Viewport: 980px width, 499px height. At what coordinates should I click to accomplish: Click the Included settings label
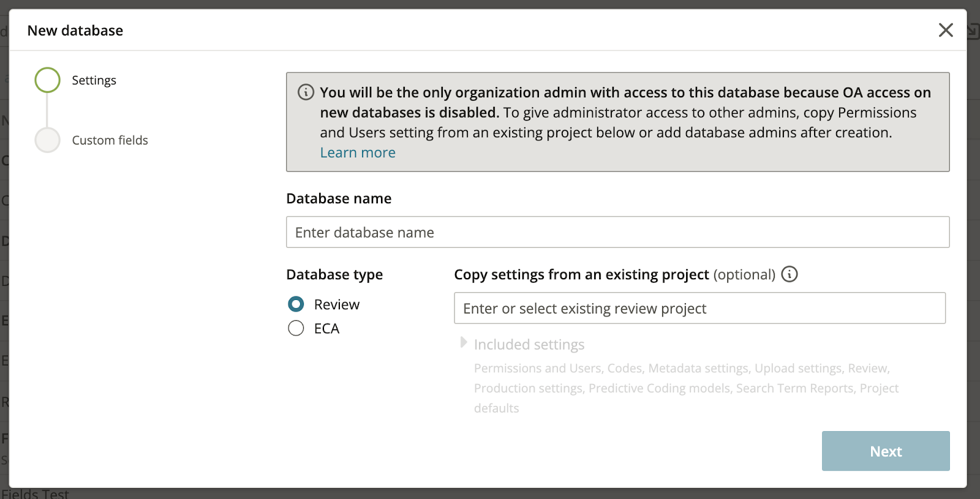coord(529,345)
